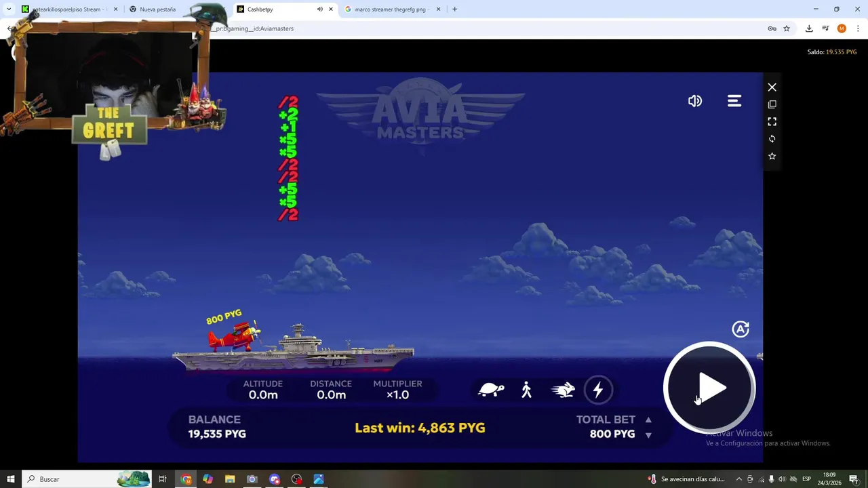Select rabbit fast speed mode
The image size is (868, 488).
pyautogui.click(x=563, y=390)
